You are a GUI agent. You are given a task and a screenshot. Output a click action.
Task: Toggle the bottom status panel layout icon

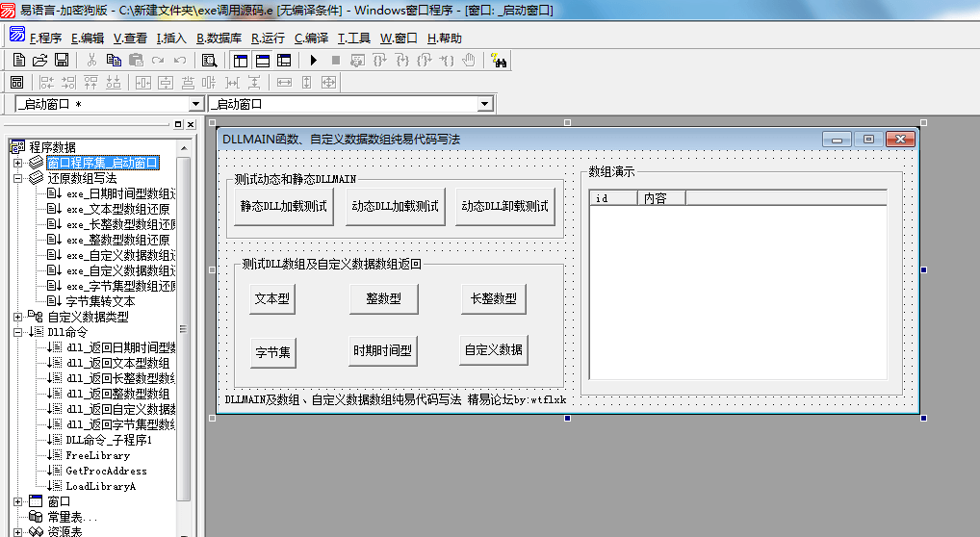tap(263, 61)
